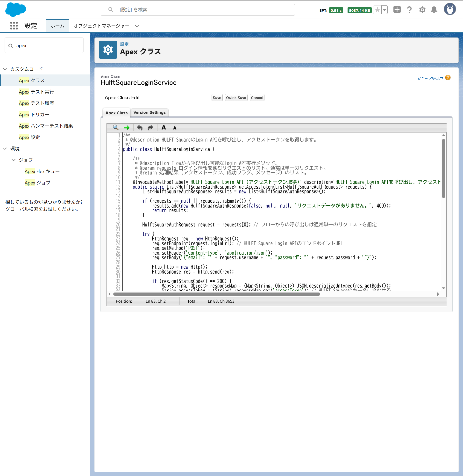Switch to the Version Settings tab
The height and width of the screenshot is (476, 463).
point(150,112)
